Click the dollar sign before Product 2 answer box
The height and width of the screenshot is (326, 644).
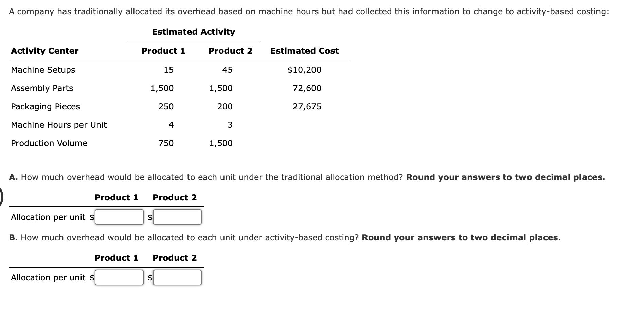pyautogui.click(x=149, y=217)
